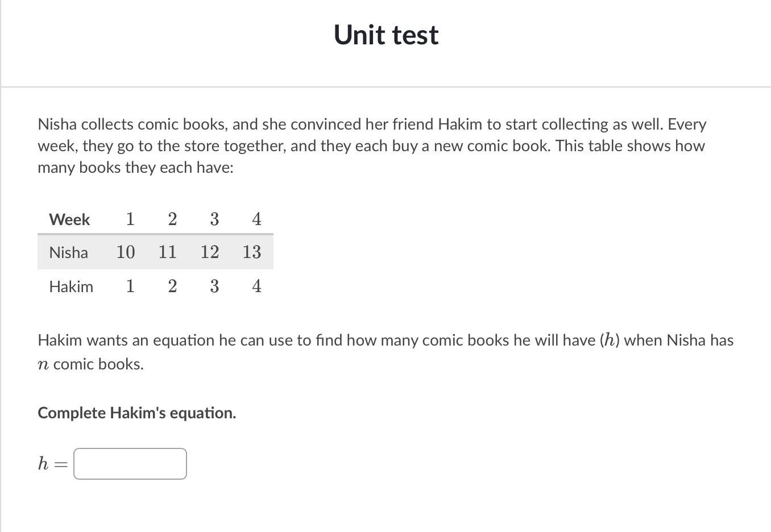Click the h equals answer input box
Screen dimensions: 771x532
[x=130, y=464]
